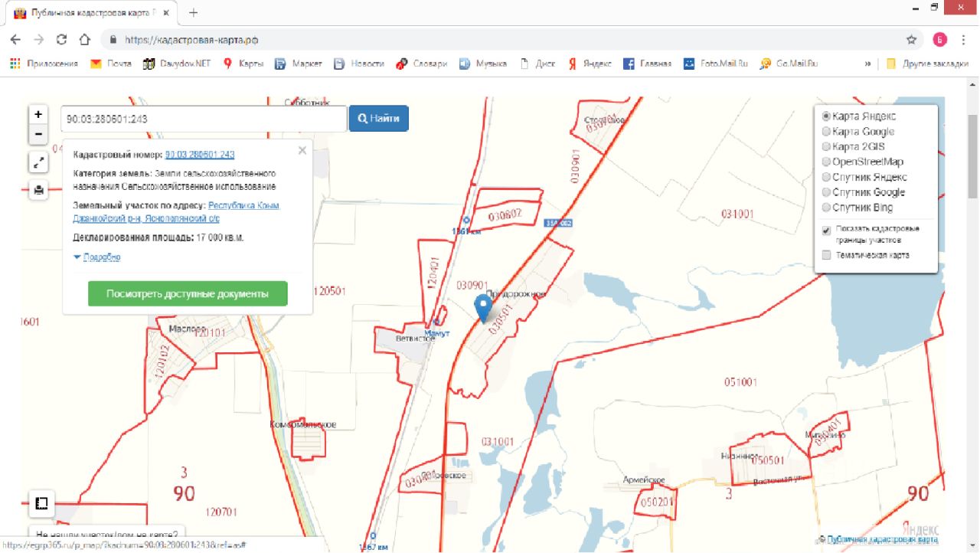Open the Davydov.NET bookmark

pos(177,64)
